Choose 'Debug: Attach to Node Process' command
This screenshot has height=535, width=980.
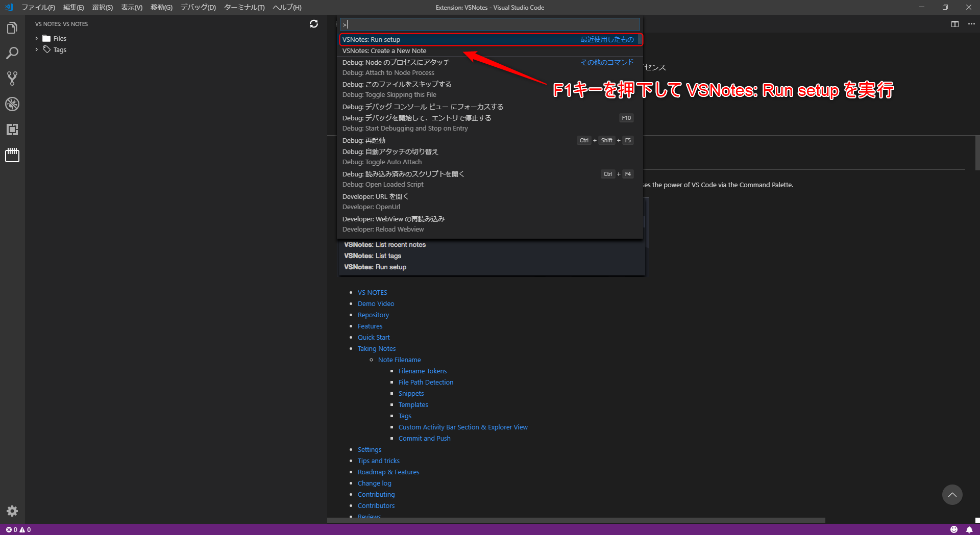[490, 67]
